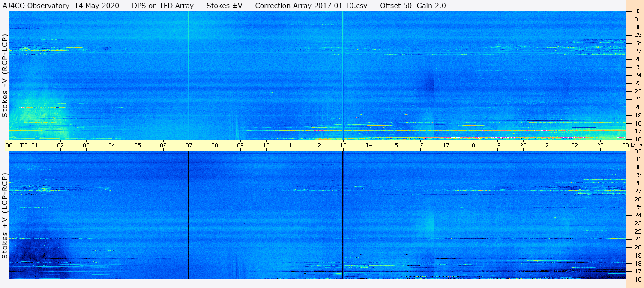Screen dimensions: 644x288
Task: Click the 06 hour tick on time axis
Action: click(163, 146)
